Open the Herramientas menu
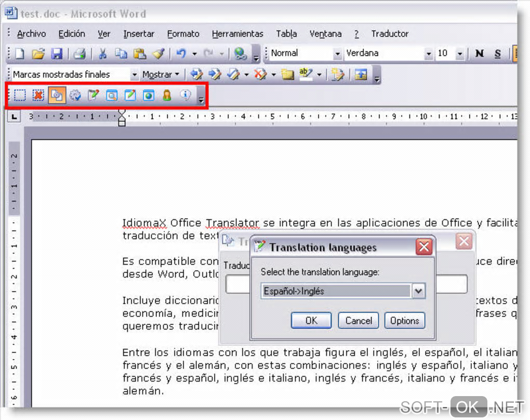 [237, 34]
